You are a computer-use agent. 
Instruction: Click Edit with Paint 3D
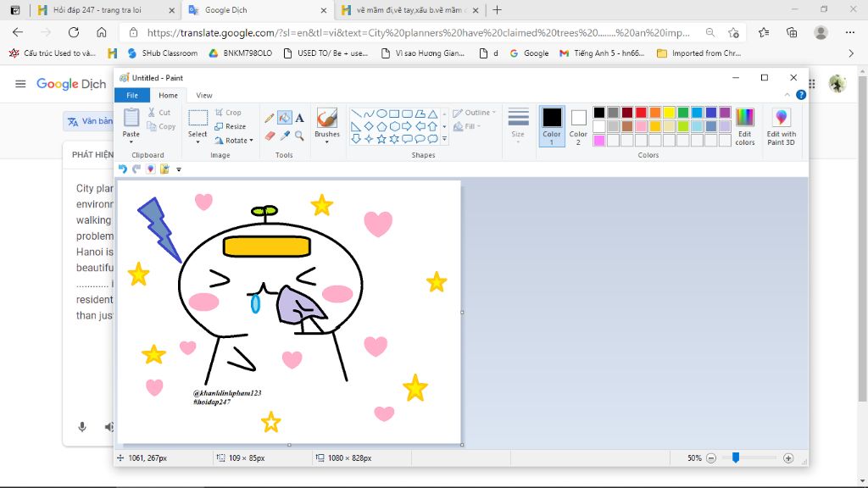(781, 127)
